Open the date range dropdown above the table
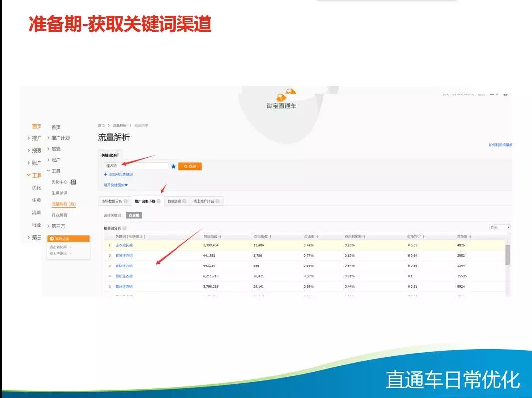This screenshot has width=532, height=398. pyautogui.click(x=500, y=227)
